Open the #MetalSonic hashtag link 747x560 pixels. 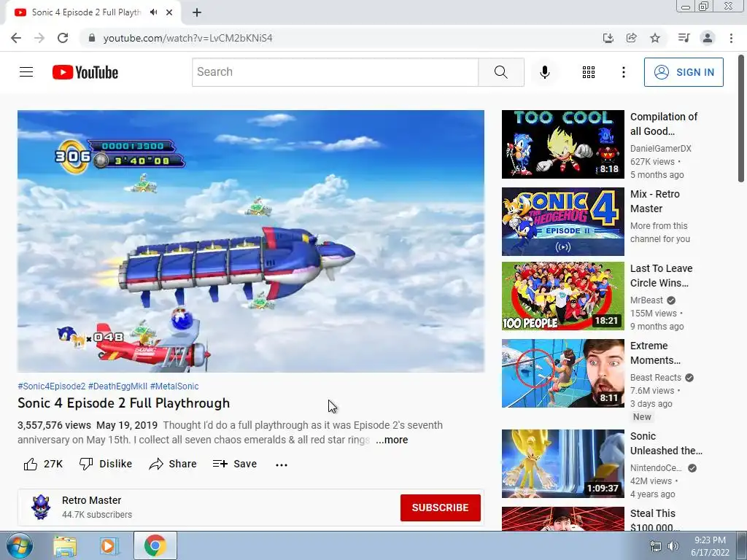(174, 386)
